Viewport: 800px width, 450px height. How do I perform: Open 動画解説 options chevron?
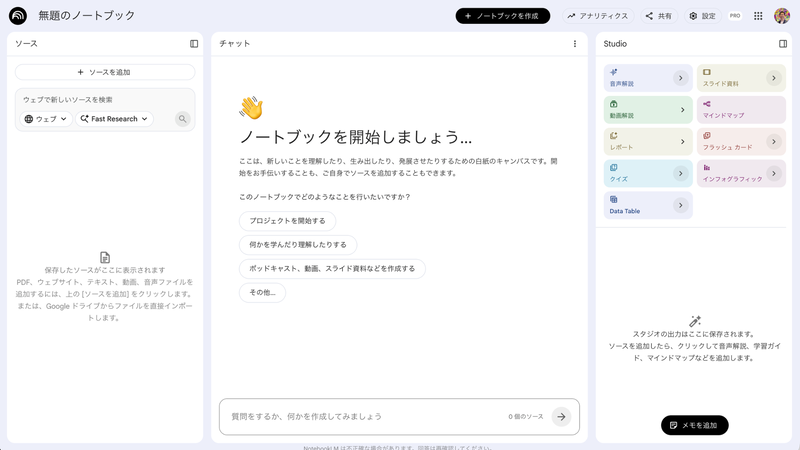click(x=682, y=110)
